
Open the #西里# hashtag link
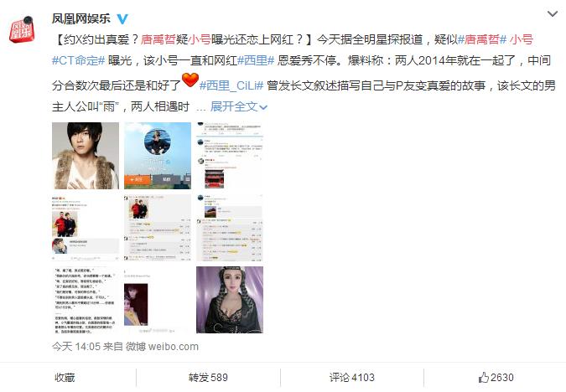[256, 60]
